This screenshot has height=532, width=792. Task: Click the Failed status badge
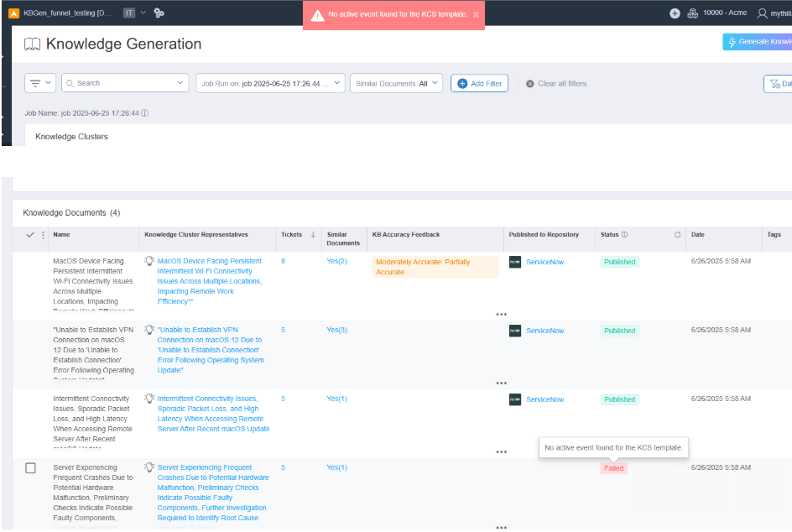613,468
